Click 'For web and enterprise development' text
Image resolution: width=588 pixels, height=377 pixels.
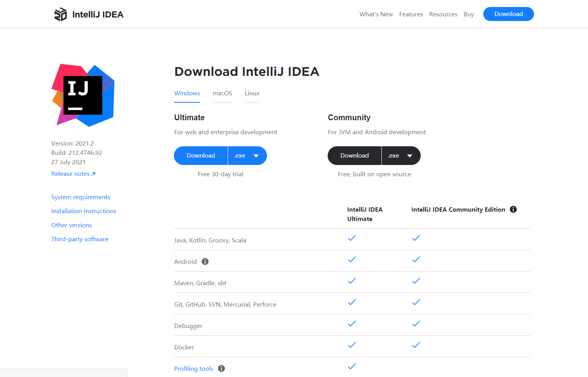[x=226, y=132]
